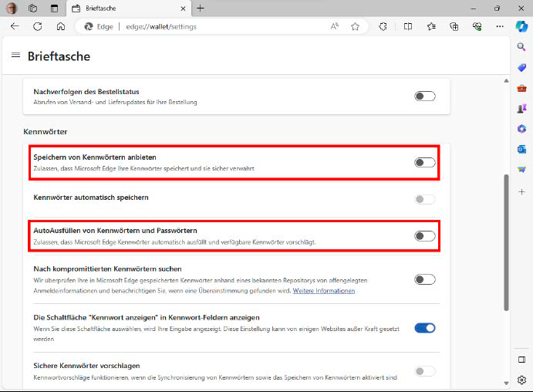Enable Nach kompromittierten Kennwörtern suchen switch
The image size is (533, 392).
pyautogui.click(x=424, y=279)
